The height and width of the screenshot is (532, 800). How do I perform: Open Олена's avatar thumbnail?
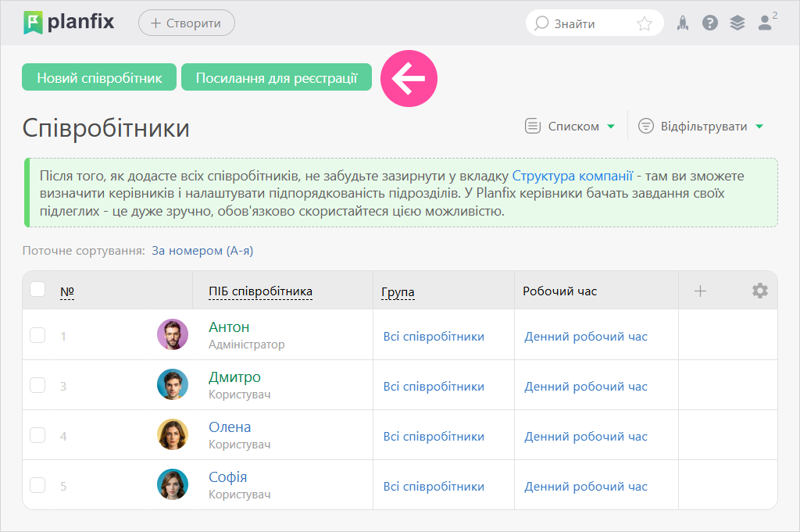[x=173, y=434]
